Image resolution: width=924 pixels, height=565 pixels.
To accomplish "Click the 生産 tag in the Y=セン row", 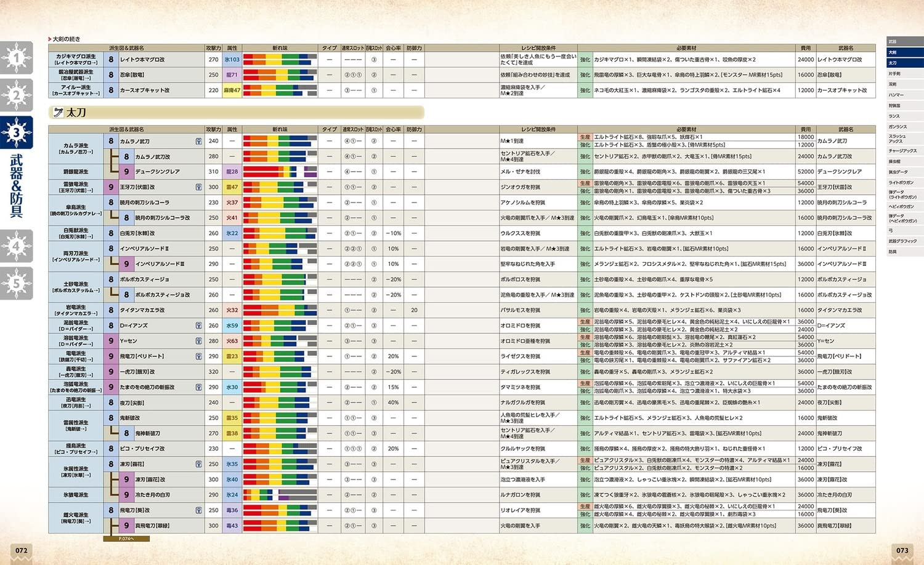I will pyautogui.click(x=585, y=337).
